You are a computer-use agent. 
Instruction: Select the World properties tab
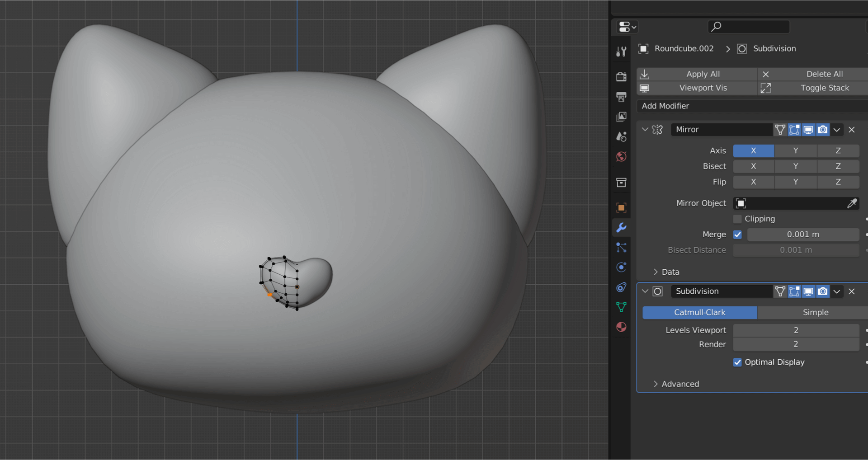(621, 157)
